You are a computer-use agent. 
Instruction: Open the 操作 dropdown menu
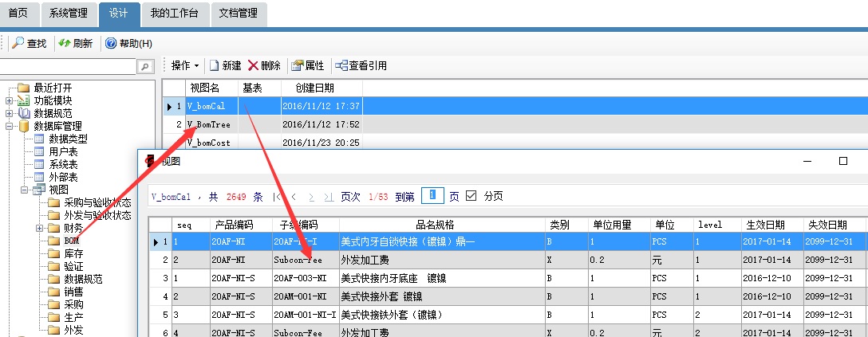[x=185, y=65]
